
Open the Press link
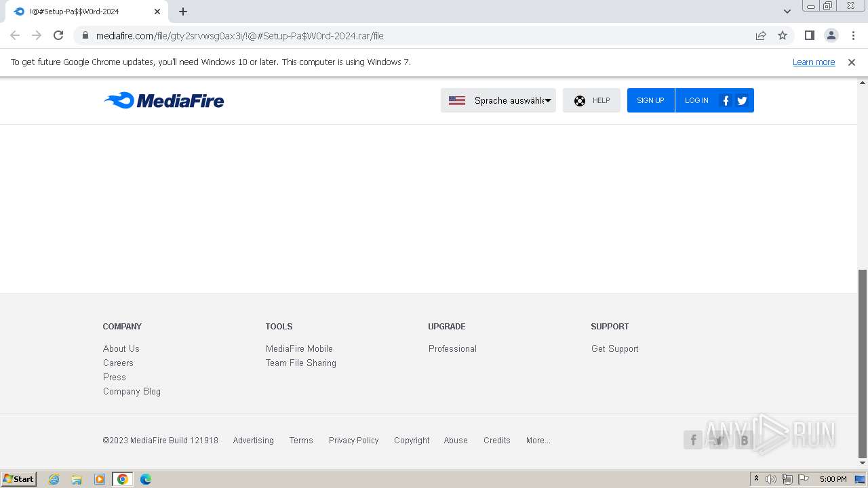click(x=115, y=377)
